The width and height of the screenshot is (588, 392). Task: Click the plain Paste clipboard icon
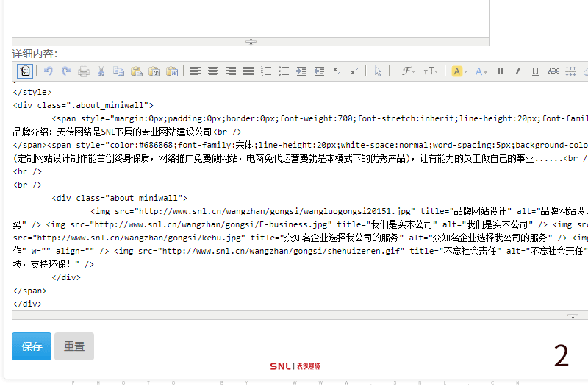point(137,71)
